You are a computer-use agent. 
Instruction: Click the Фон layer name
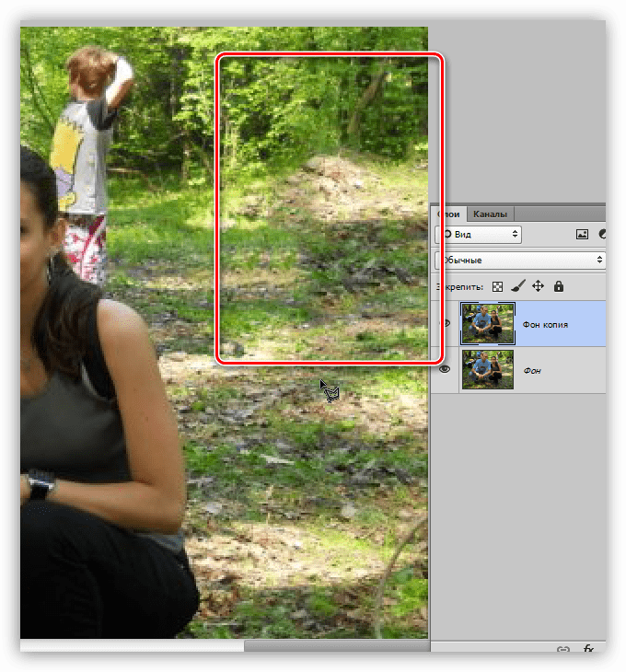point(532,371)
